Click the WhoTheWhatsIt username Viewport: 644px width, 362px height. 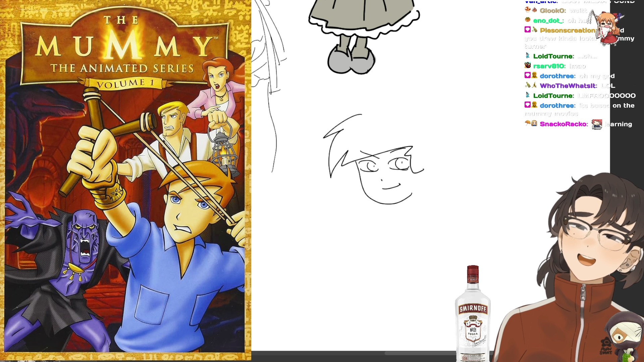click(x=568, y=86)
